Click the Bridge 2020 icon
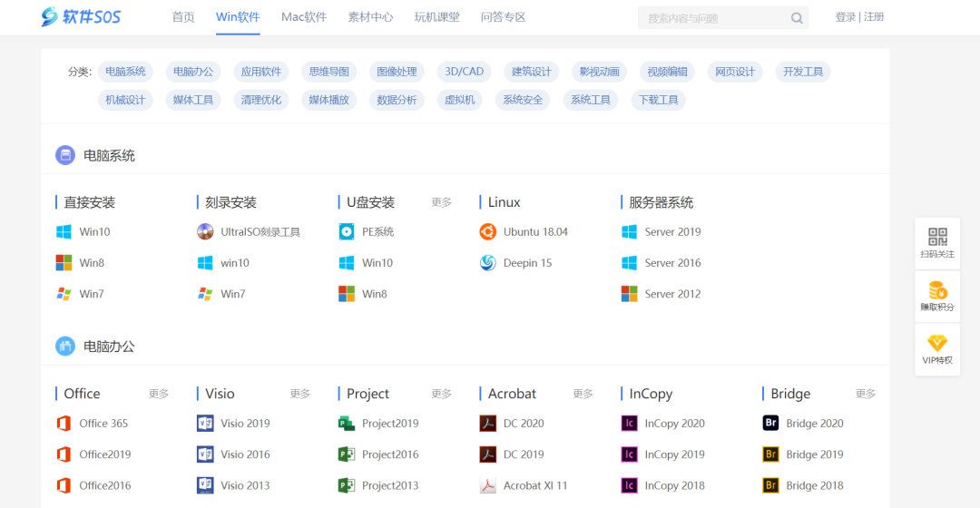Image resolution: width=980 pixels, height=508 pixels. click(770, 424)
